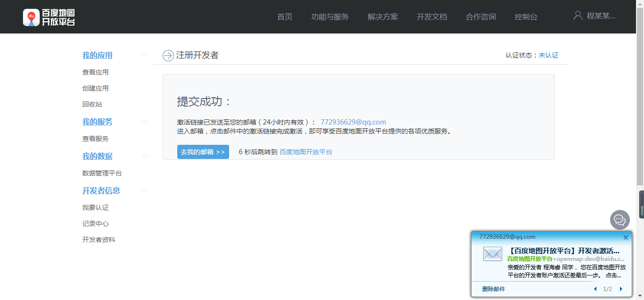Viewport: 644px width, 300px height.
Task: Select 回收站 in sidebar
Action: (92, 104)
